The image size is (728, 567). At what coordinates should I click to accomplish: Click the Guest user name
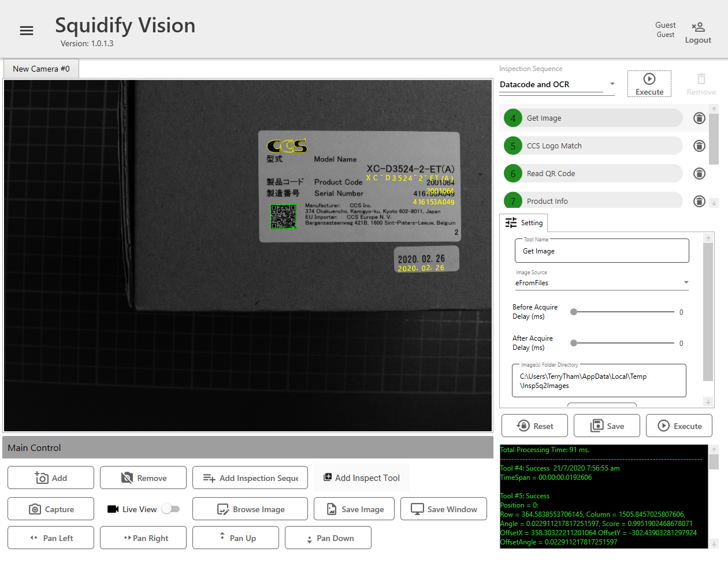(665, 25)
